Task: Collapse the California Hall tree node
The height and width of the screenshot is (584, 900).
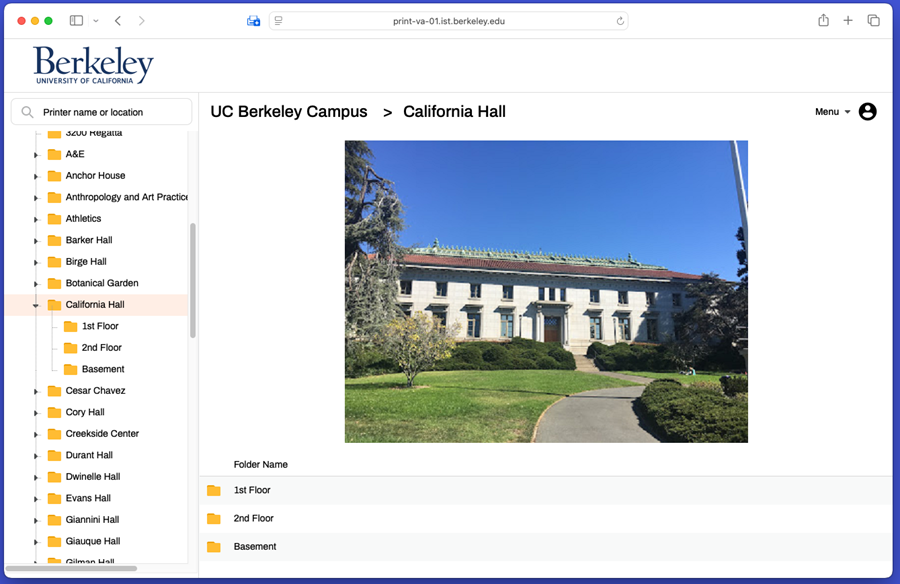Action: pyautogui.click(x=35, y=305)
